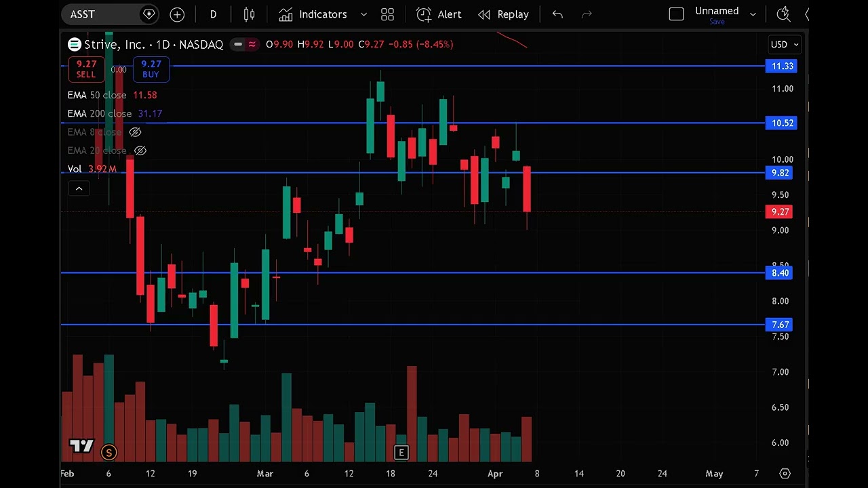Click the diamond icon in symbol search

point(149,14)
